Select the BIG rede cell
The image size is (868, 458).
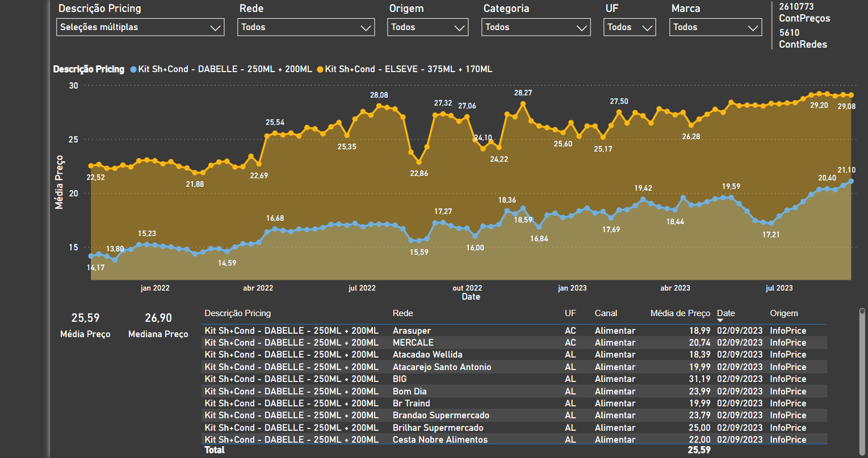point(400,379)
